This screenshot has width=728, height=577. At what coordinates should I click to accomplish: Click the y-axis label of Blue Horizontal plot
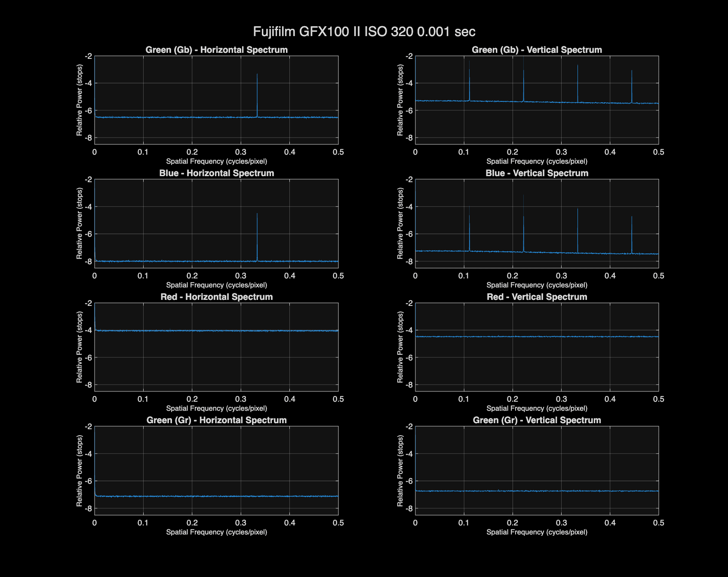[x=80, y=223]
